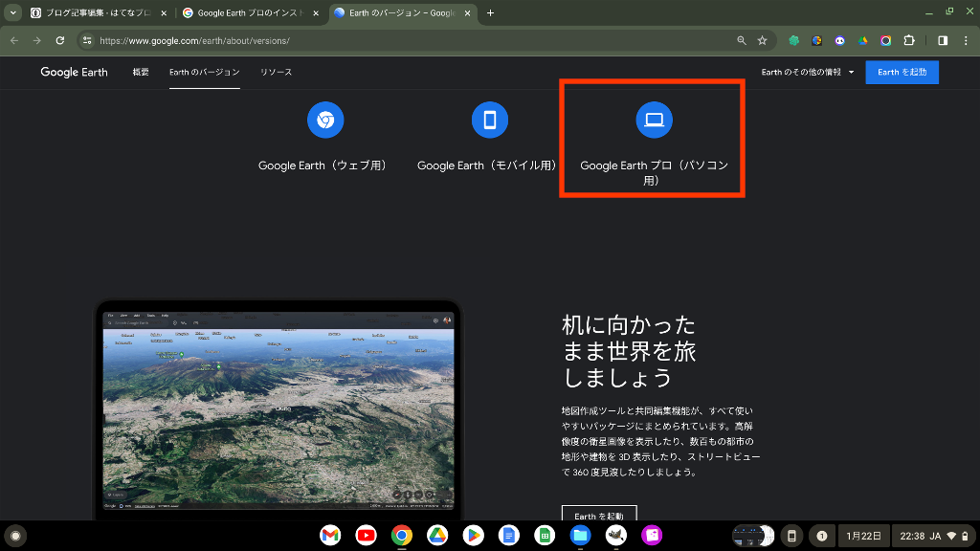Open the Extensions puzzle icon

909,40
